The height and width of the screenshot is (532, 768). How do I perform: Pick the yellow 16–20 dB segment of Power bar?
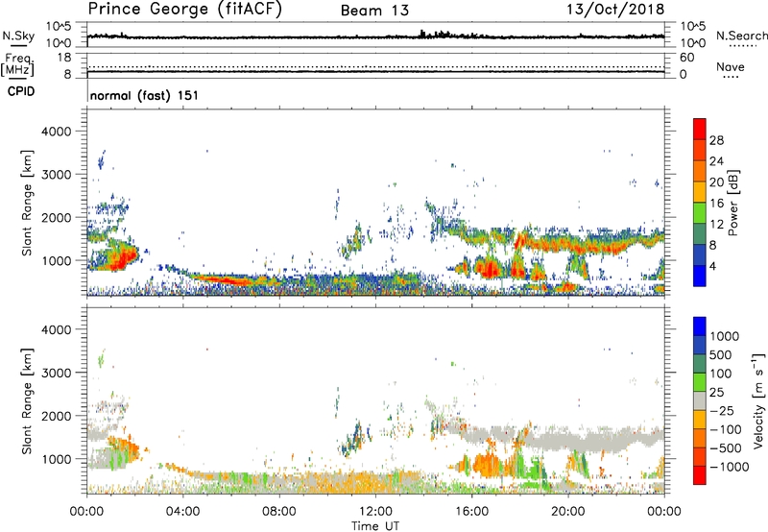click(x=700, y=192)
